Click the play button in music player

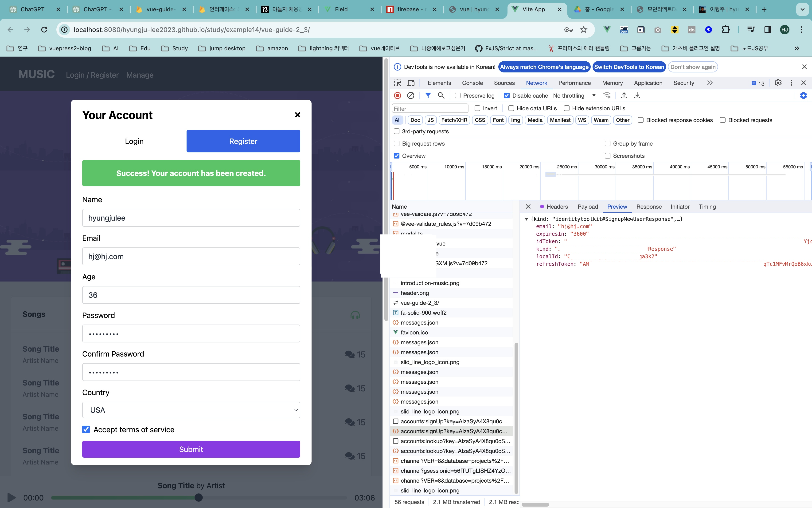[x=11, y=497]
